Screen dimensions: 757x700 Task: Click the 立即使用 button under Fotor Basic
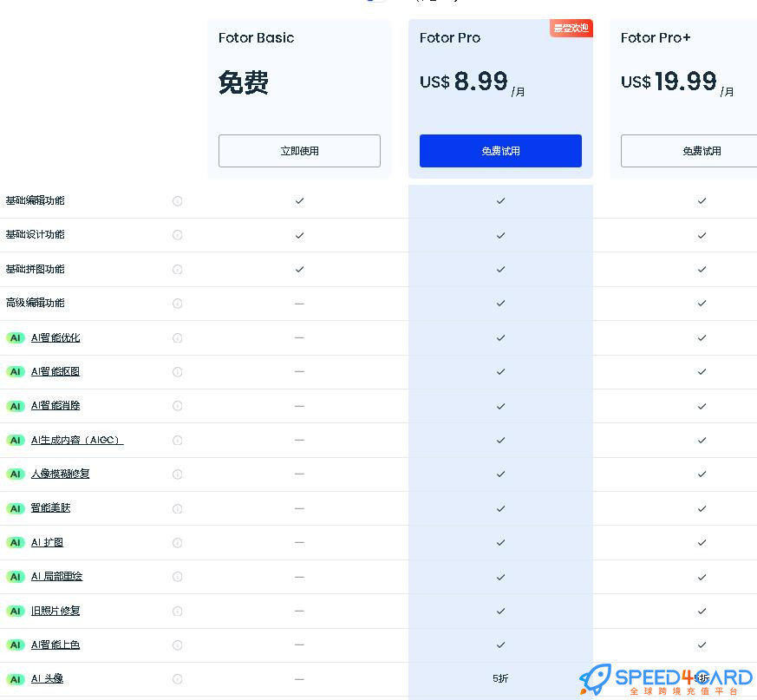tap(299, 151)
